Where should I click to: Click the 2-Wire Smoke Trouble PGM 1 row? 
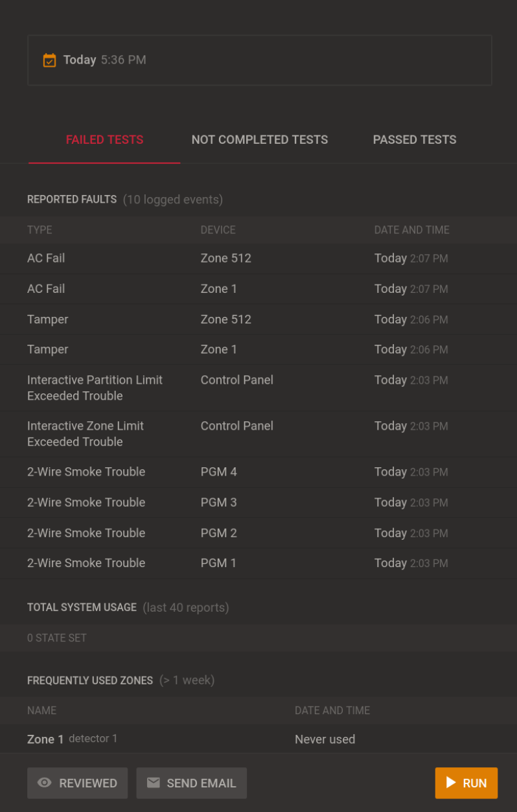[x=258, y=563]
